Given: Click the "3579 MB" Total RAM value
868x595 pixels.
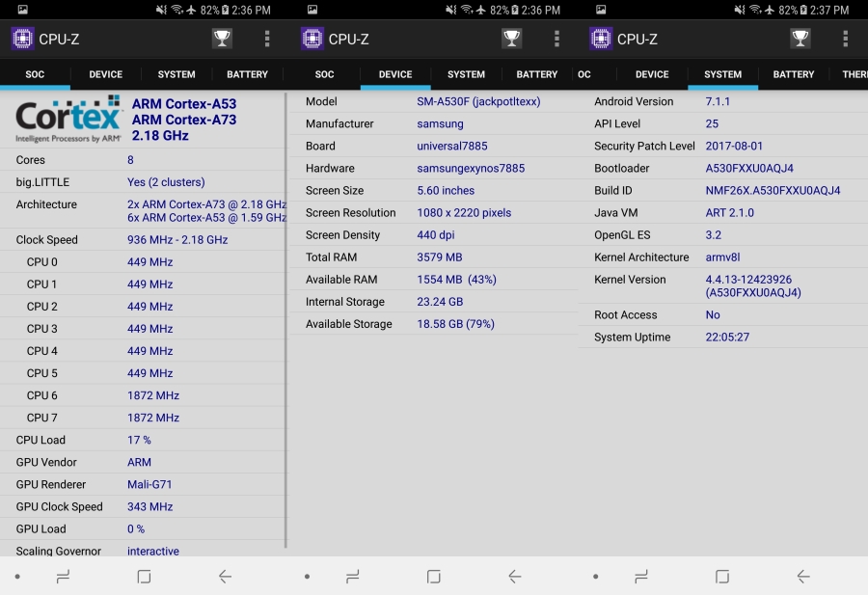Looking at the screenshot, I should [x=440, y=257].
